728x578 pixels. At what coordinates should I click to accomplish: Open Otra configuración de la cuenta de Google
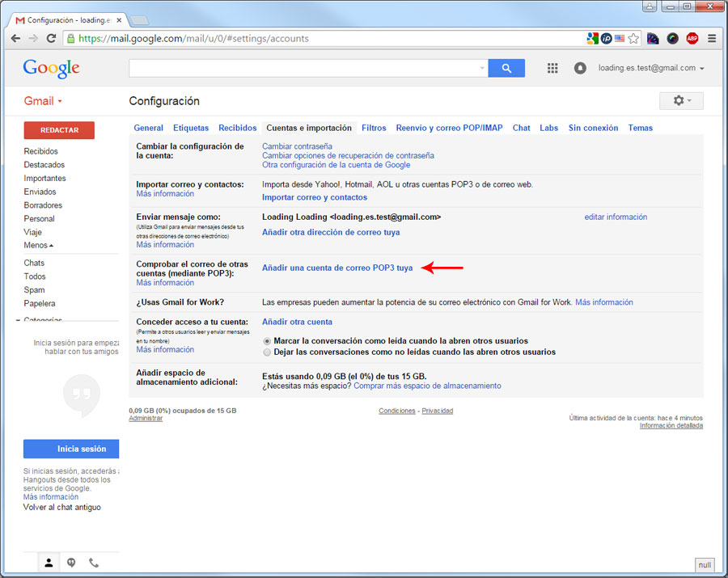coord(336,165)
